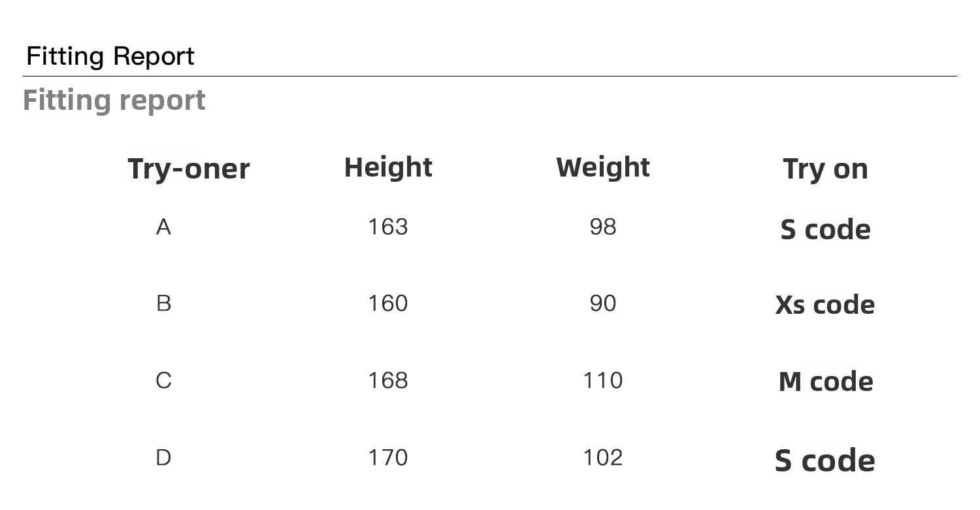Screen dimensions: 980x510
Task: Click the "Weight" column header
Action: (602, 167)
